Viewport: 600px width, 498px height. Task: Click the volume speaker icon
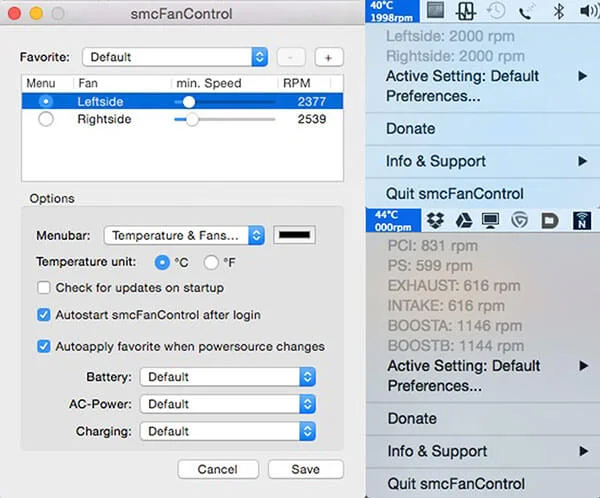pos(589,11)
